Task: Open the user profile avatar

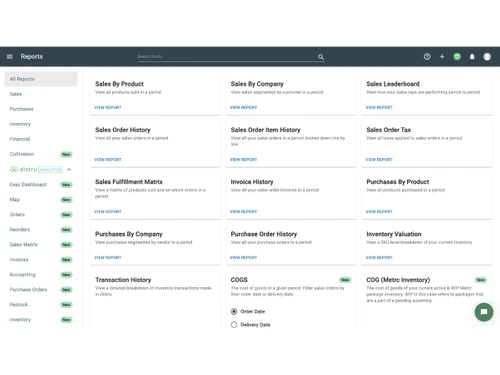Action: (x=487, y=57)
